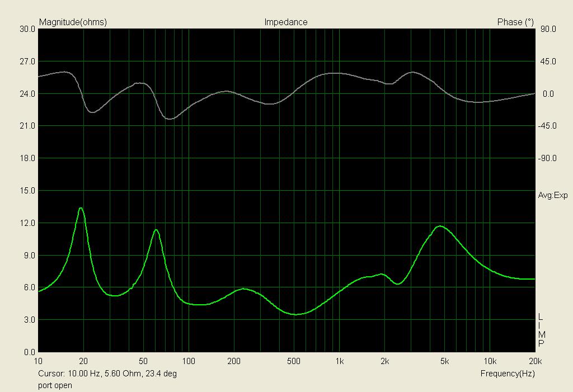Click the 12.0 magnitude axis value
This screenshot has width=573, height=392.
click(27, 223)
